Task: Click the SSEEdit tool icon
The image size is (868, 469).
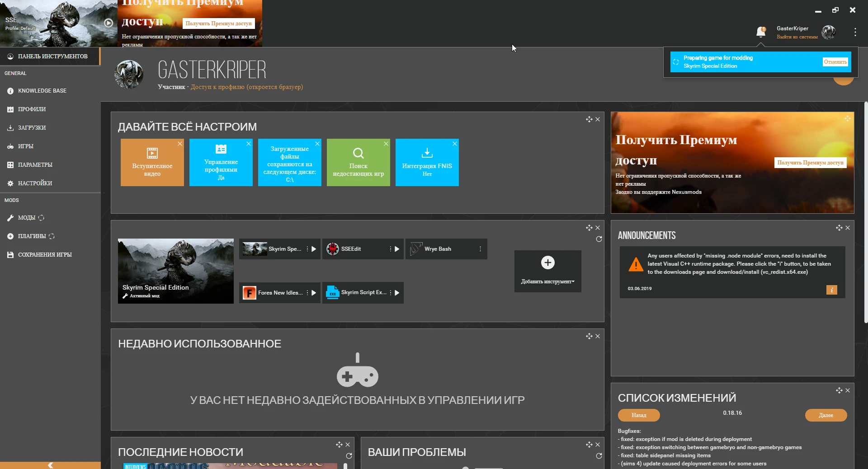Action: point(333,249)
